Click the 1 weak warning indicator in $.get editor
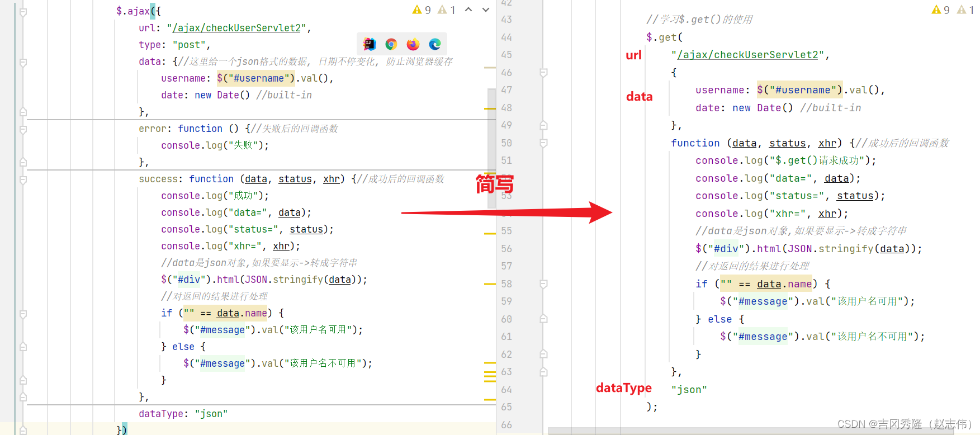980x435 pixels. click(x=965, y=10)
